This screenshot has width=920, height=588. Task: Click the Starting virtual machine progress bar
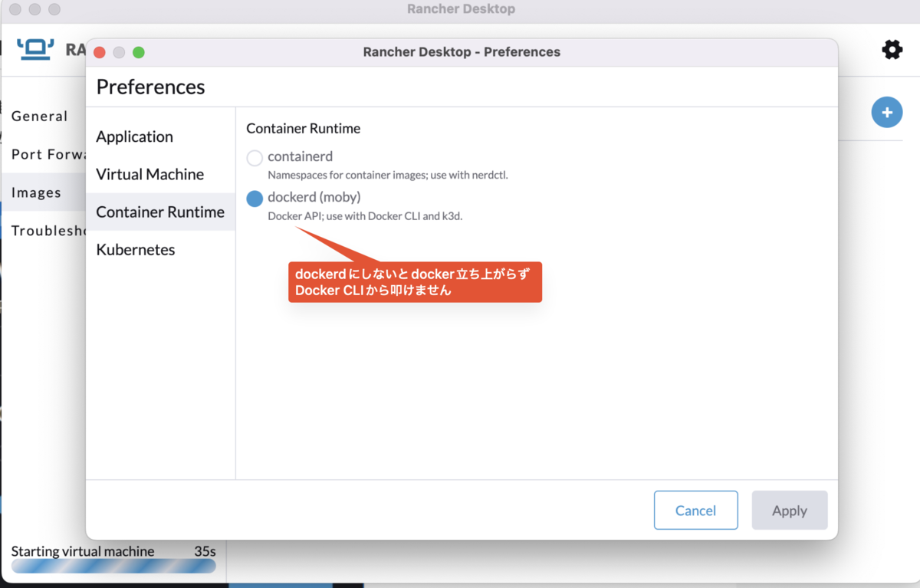(x=113, y=566)
